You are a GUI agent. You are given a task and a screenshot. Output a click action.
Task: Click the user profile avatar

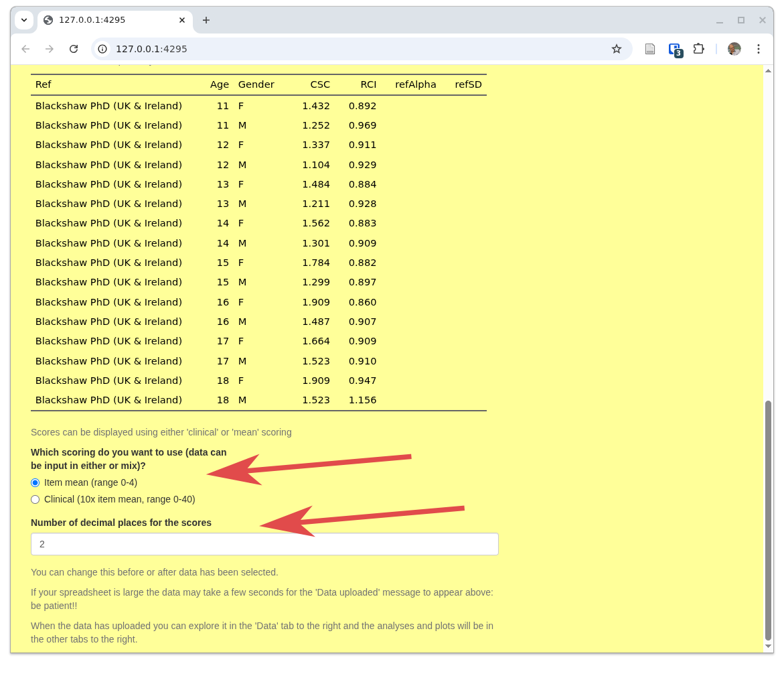[x=734, y=49]
